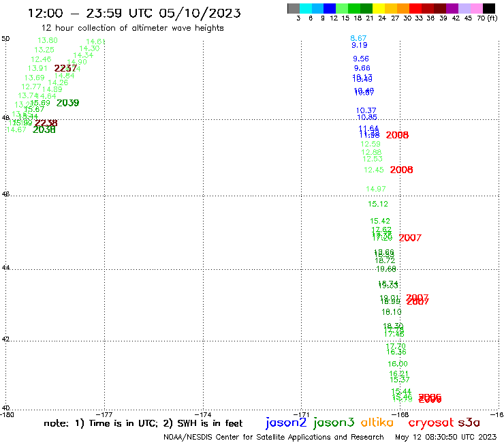Select the yellow swatch in the wave height legend
Screen dimensions: 504x443
point(379,8)
